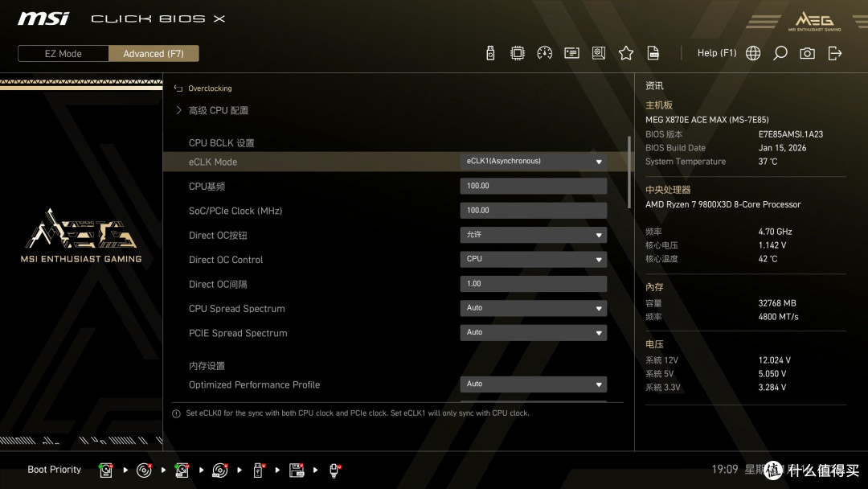The width and height of the screenshot is (868, 489).
Task: Select network boot priority icon
Action: coord(334,471)
